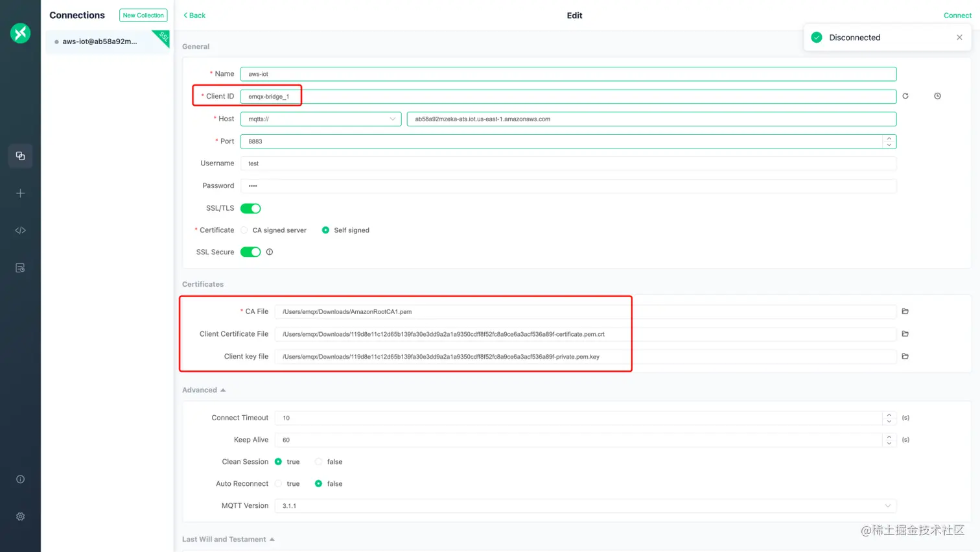Set Clean Session to true
Viewport: 980px width, 552px height.
coord(287,462)
